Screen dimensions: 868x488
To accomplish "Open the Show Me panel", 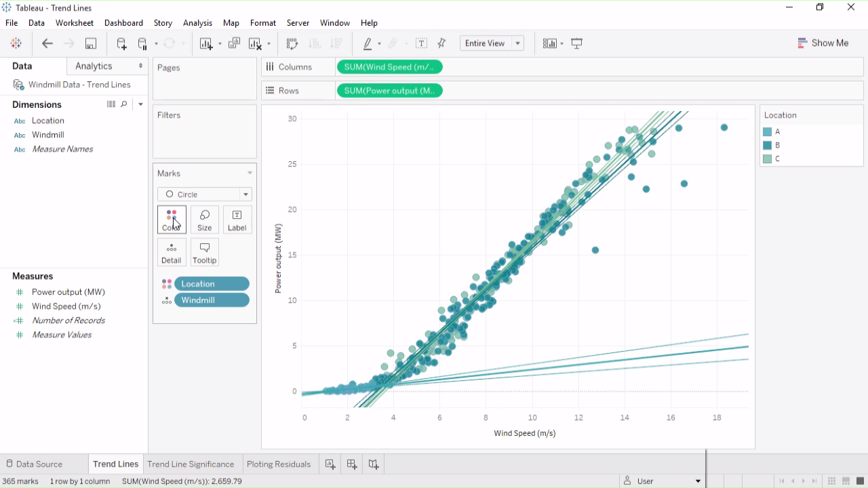I will click(x=823, y=43).
